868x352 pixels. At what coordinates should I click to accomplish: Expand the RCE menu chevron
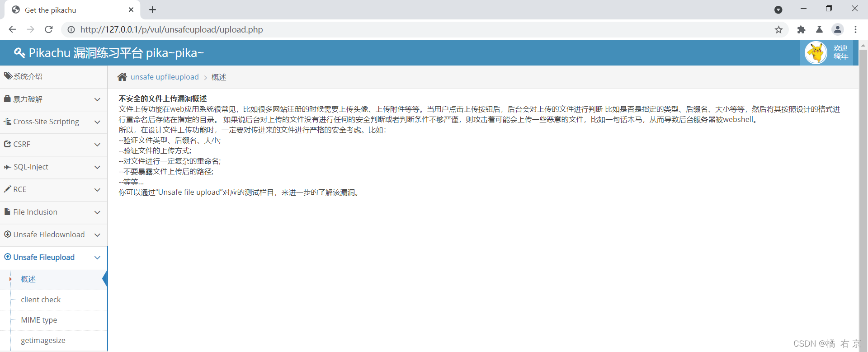[x=97, y=190]
